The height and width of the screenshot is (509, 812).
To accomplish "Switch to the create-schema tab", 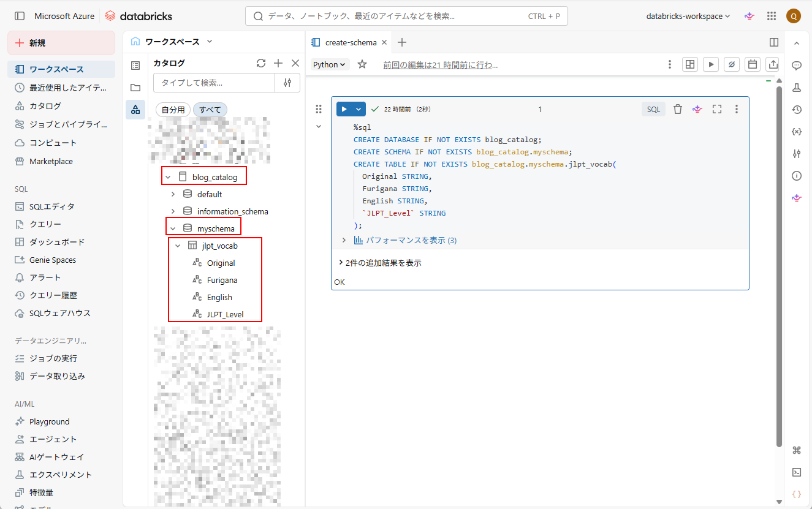I will click(x=349, y=42).
